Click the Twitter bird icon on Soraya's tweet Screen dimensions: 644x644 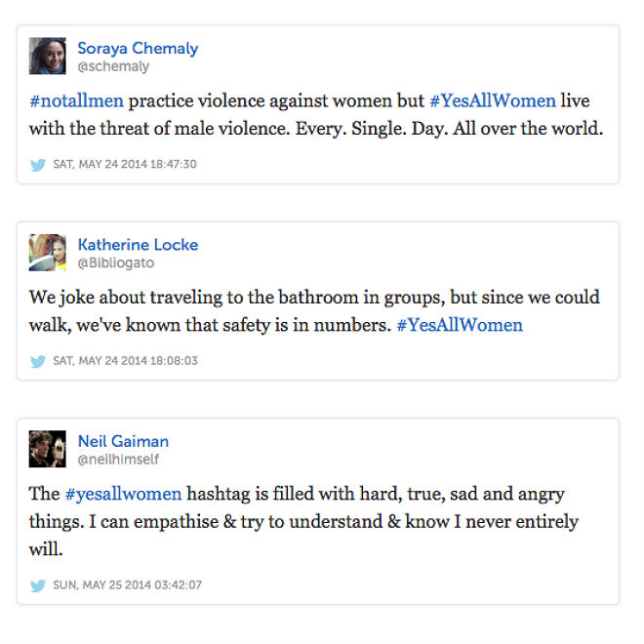point(38,165)
